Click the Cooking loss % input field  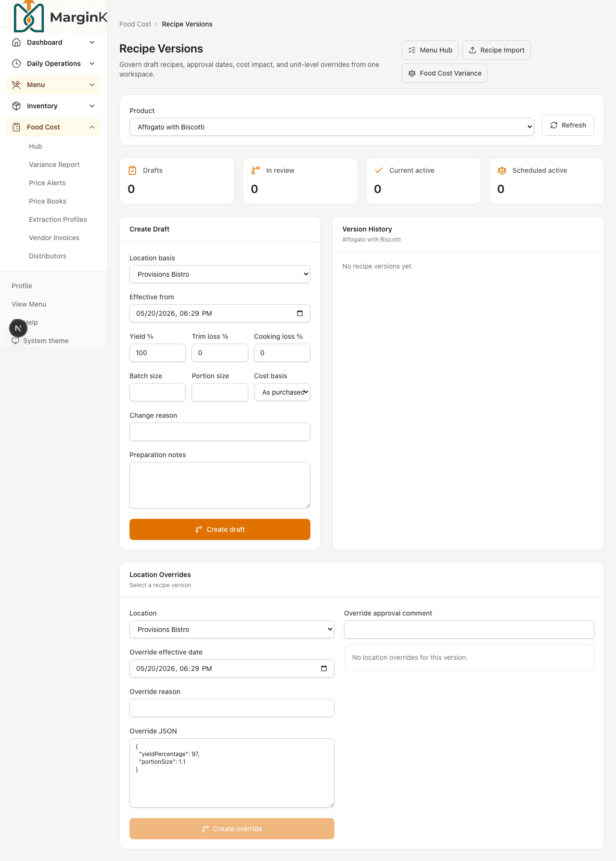pos(282,353)
